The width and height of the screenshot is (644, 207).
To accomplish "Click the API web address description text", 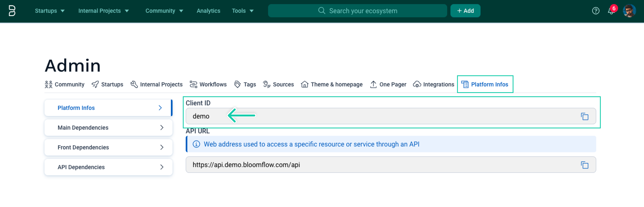I will (311, 144).
